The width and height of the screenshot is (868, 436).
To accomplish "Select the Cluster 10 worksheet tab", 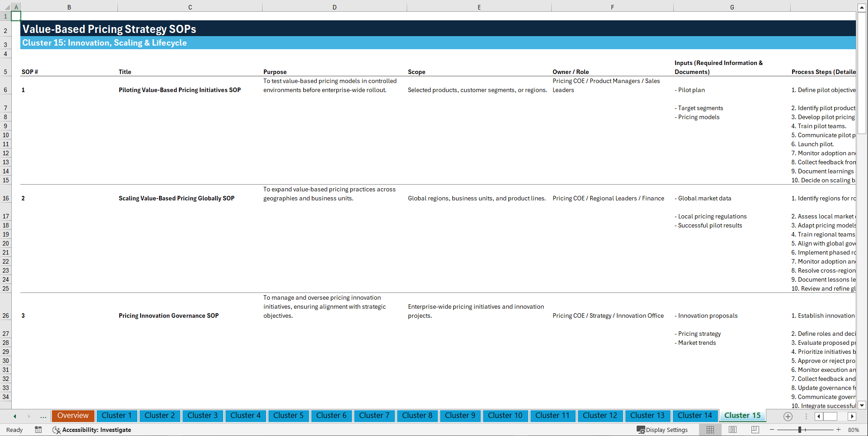I will click(x=505, y=416).
